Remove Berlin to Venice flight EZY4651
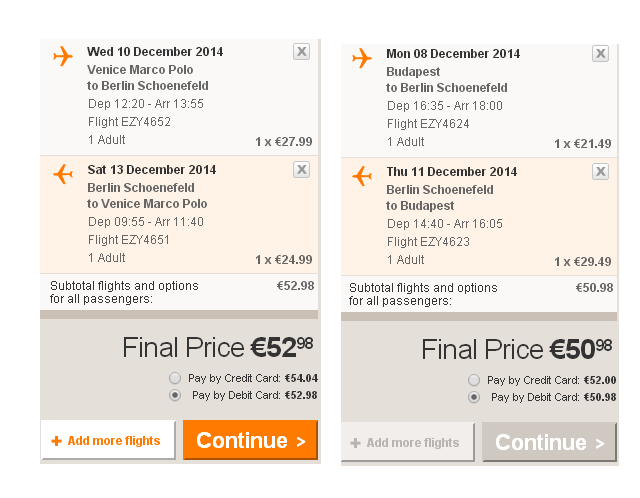This screenshot has height=498, width=640. click(301, 170)
